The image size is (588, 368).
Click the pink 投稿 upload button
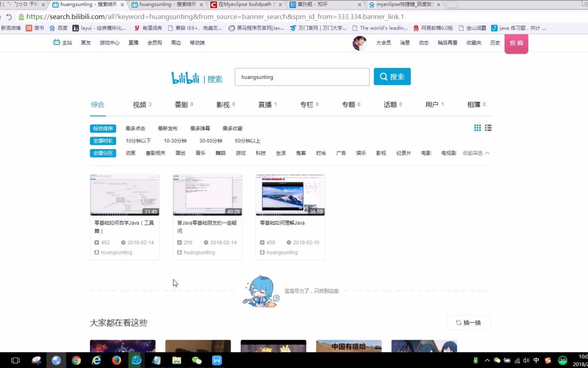[x=516, y=43]
